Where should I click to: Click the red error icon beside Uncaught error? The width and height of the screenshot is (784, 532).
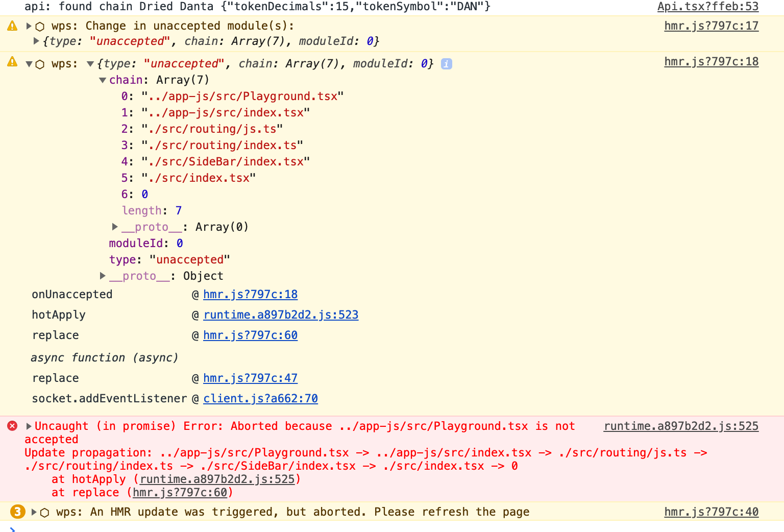coord(12,426)
